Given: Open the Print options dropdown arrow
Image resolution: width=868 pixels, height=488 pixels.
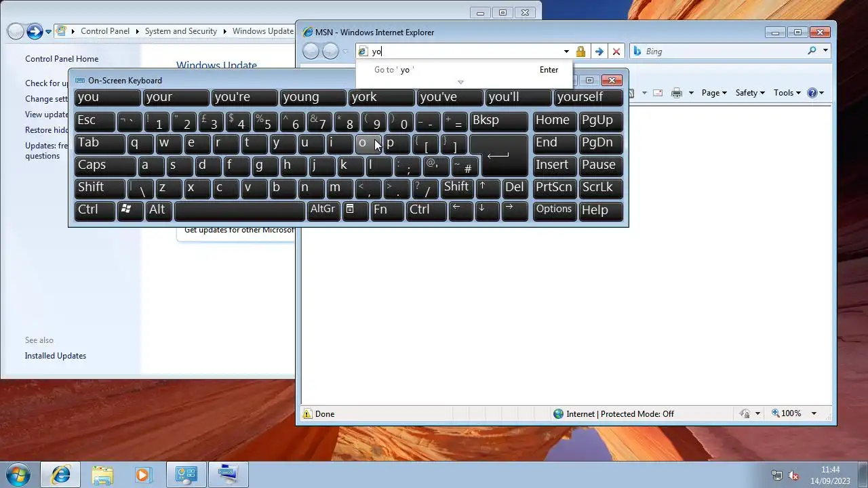Looking at the screenshot, I should pyautogui.click(x=691, y=93).
